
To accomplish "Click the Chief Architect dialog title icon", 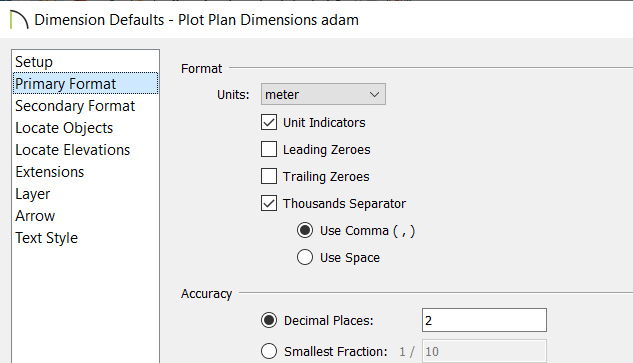I will [19, 20].
